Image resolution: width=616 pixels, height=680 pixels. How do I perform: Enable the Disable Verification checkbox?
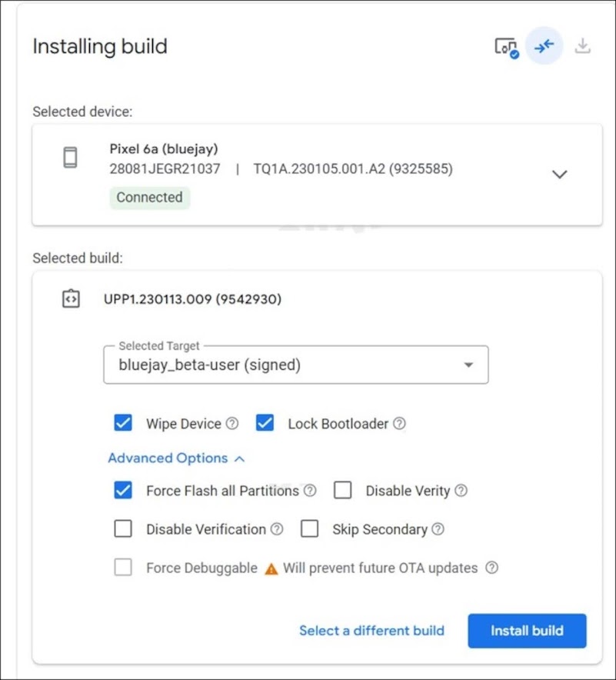(123, 529)
